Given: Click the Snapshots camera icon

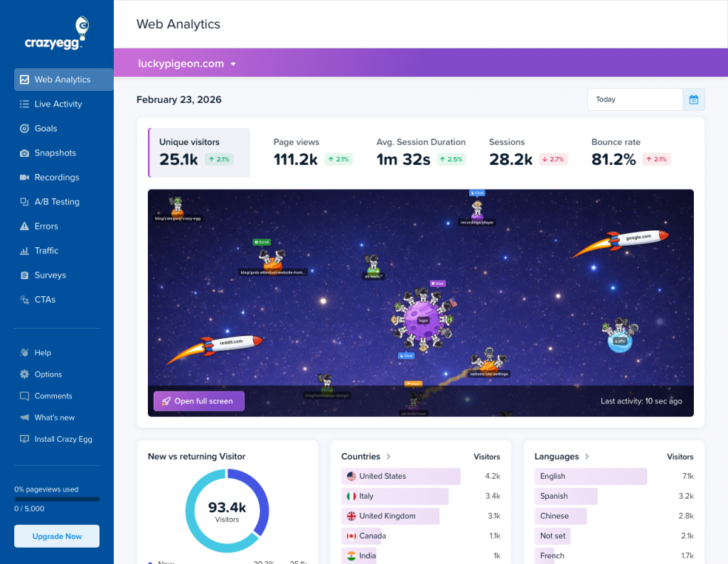Looking at the screenshot, I should coord(24,153).
